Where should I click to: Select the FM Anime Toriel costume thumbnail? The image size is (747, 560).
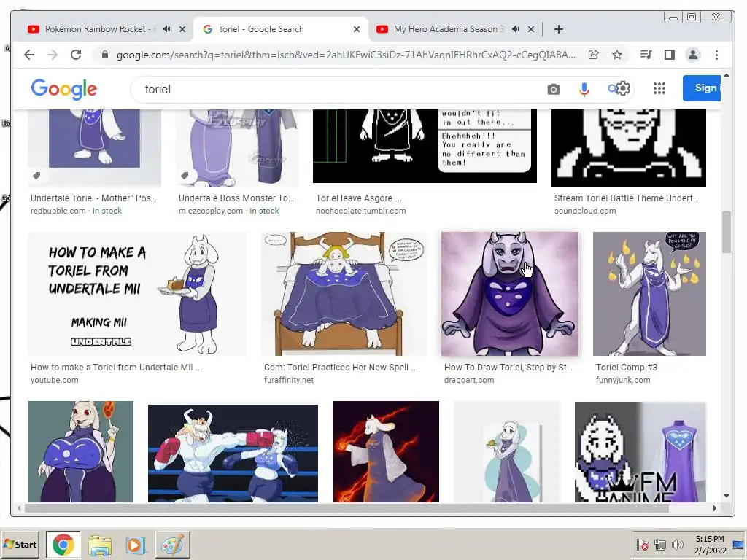[640, 452]
